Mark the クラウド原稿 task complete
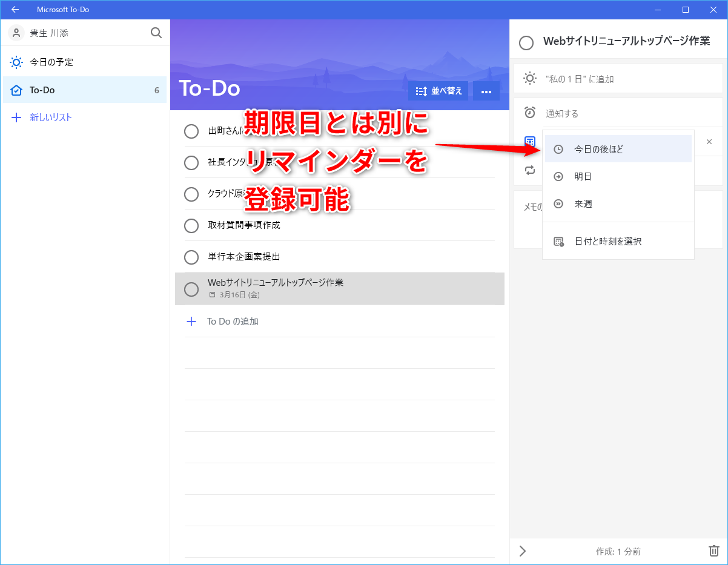 (x=191, y=194)
